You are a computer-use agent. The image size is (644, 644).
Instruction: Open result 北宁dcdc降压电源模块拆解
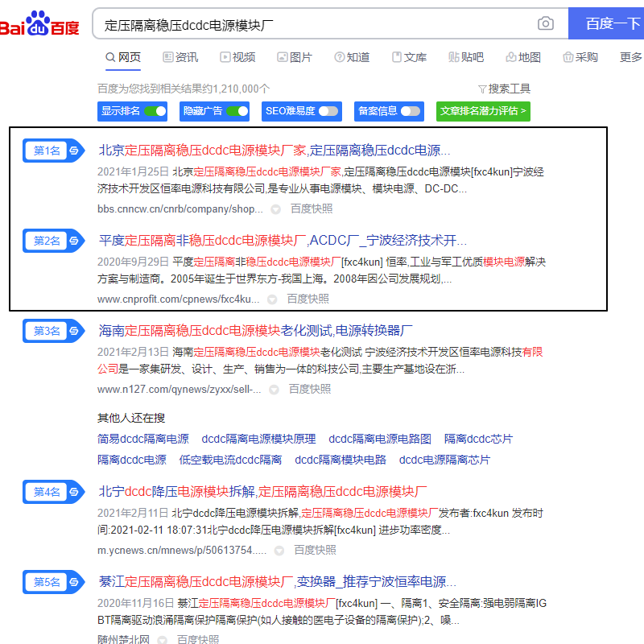click(263, 492)
